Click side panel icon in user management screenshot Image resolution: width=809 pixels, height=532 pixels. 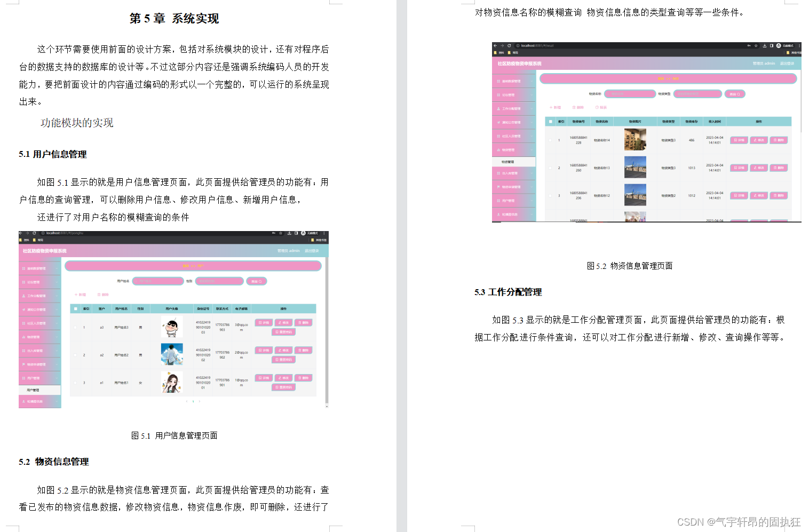point(296,233)
